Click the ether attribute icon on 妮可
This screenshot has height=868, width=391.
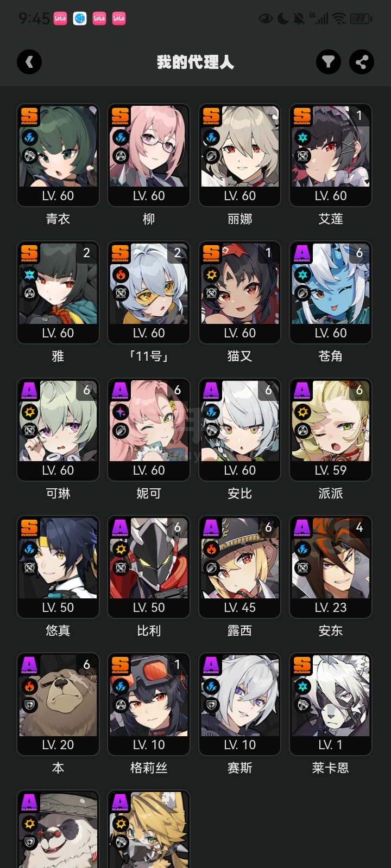pyautogui.click(x=121, y=412)
